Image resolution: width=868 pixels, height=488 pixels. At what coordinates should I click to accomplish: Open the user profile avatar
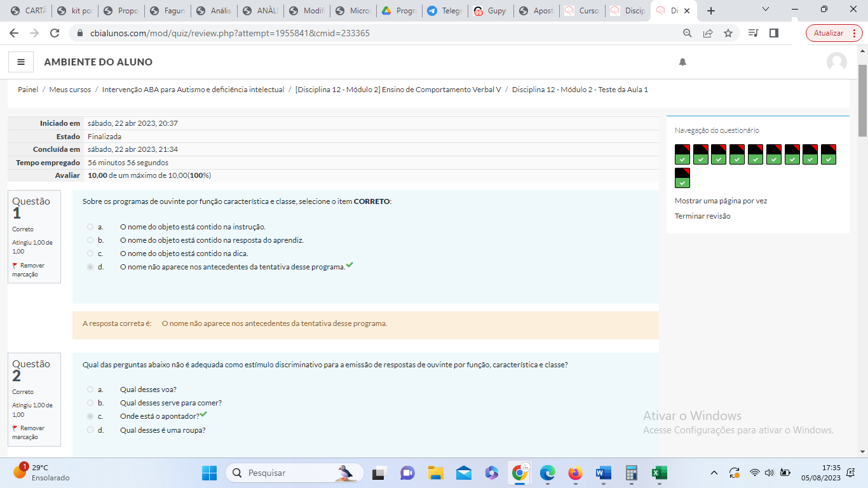click(836, 62)
